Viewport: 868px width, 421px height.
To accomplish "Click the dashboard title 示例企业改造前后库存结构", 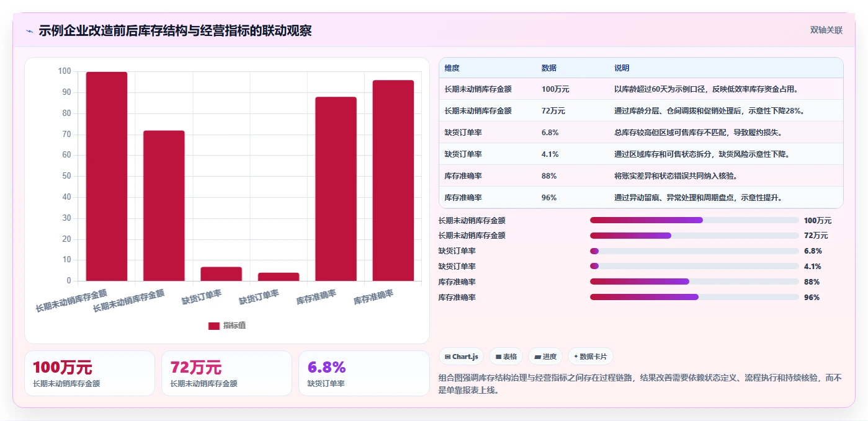I will pos(175,30).
